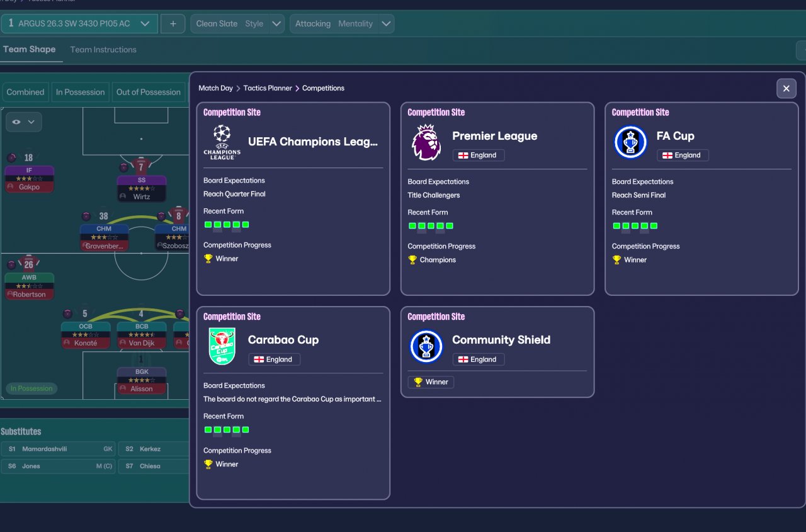This screenshot has width=806, height=532.
Task: Select the Combined view tab
Action: [x=25, y=92]
